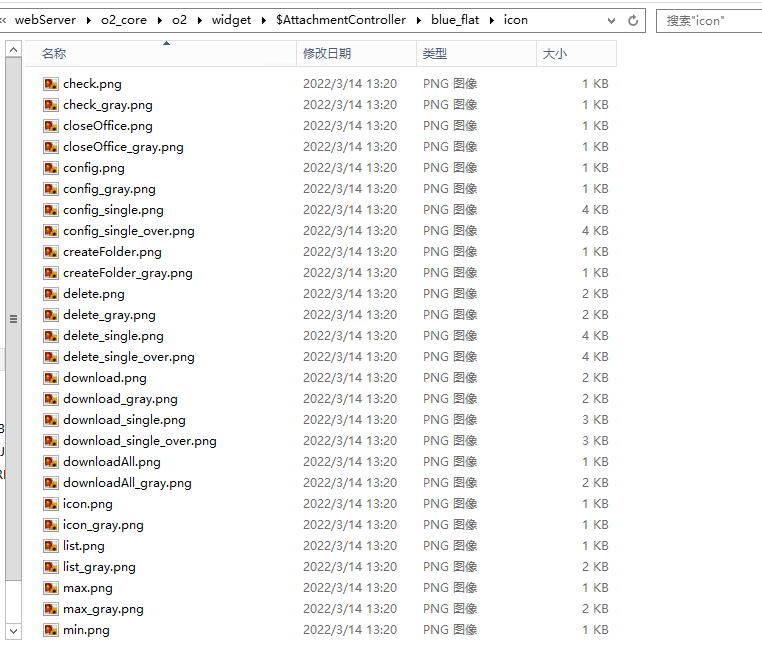The height and width of the screenshot is (650, 762).
Task: Show hidden breadcrumb path with the chevron
Action: (x=3, y=20)
